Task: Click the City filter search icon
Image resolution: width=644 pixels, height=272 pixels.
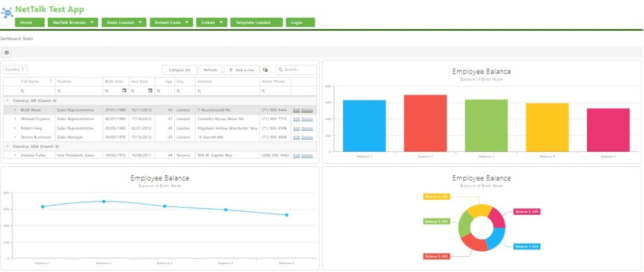Action: [x=178, y=91]
